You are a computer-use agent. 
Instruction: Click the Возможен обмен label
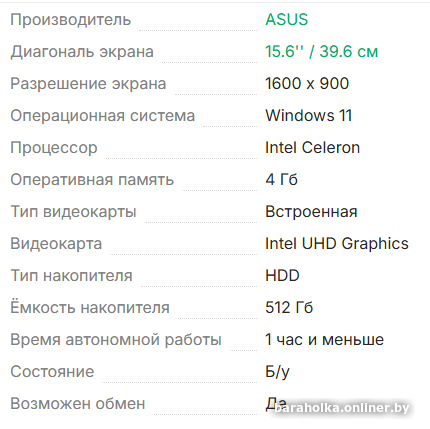[x=78, y=403]
